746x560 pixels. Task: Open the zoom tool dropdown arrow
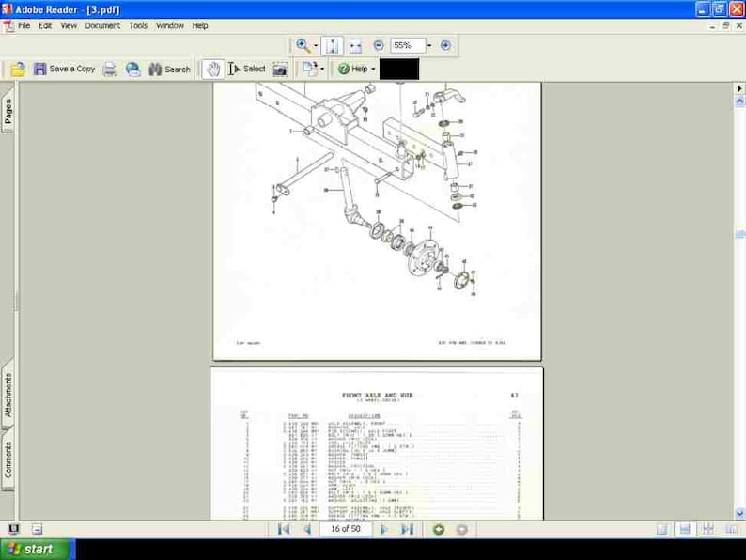(x=316, y=46)
